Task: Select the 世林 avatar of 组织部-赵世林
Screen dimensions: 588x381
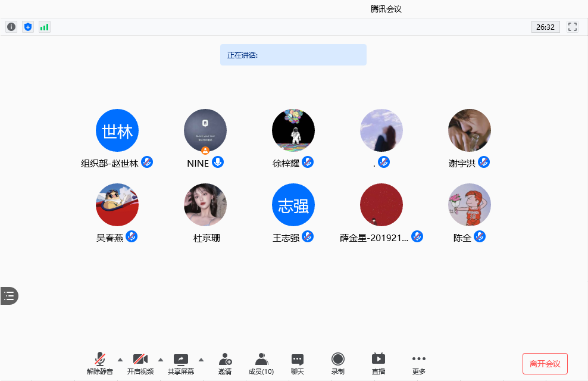Action: pyautogui.click(x=117, y=130)
